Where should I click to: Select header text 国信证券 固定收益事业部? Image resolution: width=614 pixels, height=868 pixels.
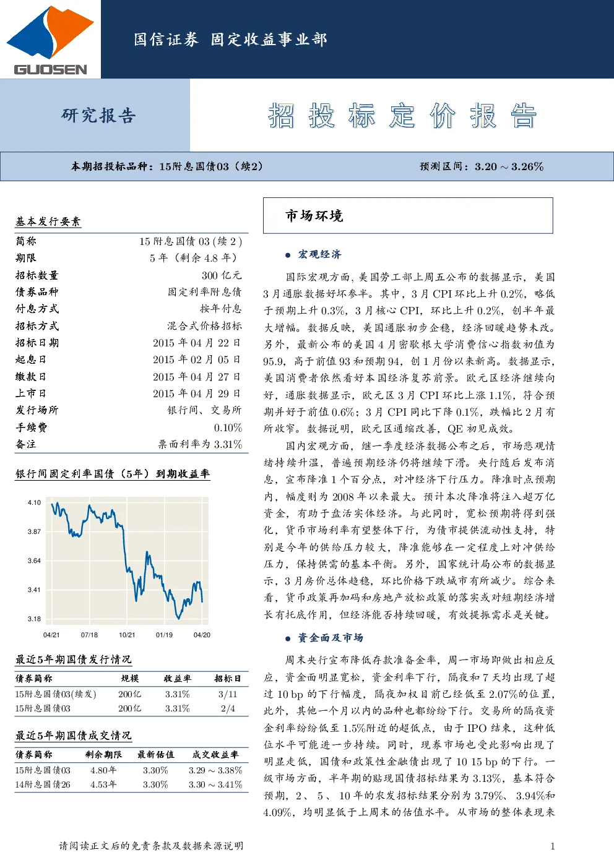tap(230, 40)
